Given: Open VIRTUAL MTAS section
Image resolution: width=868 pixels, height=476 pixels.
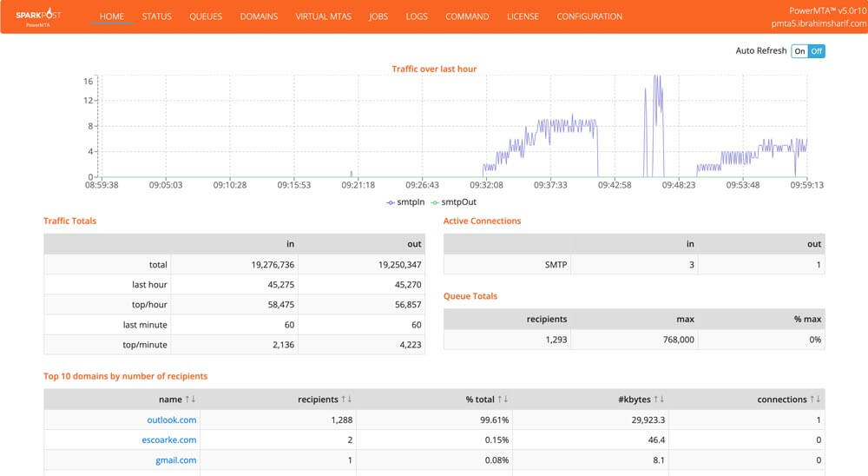Looking at the screenshot, I should tap(323, 17).
